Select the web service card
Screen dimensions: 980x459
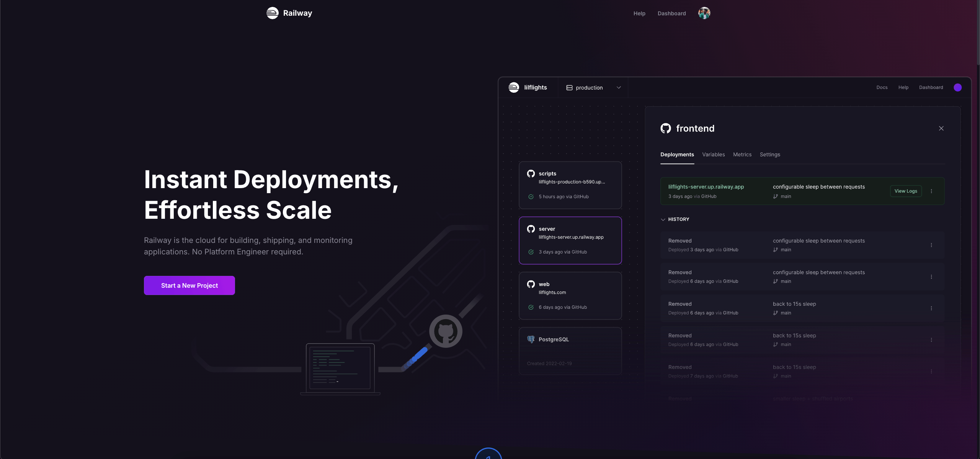(570, 296)
